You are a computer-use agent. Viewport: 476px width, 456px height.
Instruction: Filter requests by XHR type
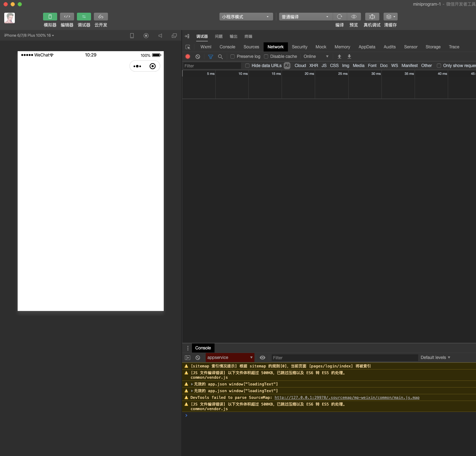(314, 66)
